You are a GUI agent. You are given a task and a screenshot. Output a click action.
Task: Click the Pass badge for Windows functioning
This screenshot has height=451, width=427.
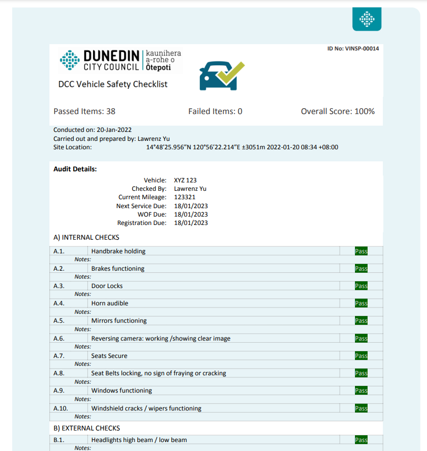(x=361, y=390)
